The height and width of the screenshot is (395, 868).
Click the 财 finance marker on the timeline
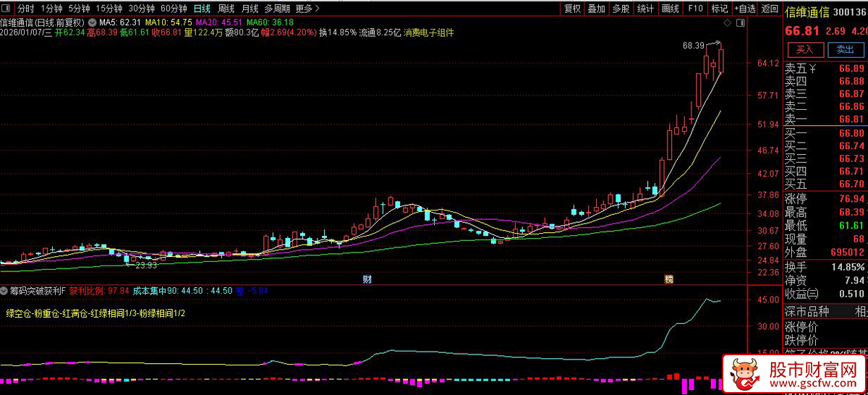coord(367,279)
